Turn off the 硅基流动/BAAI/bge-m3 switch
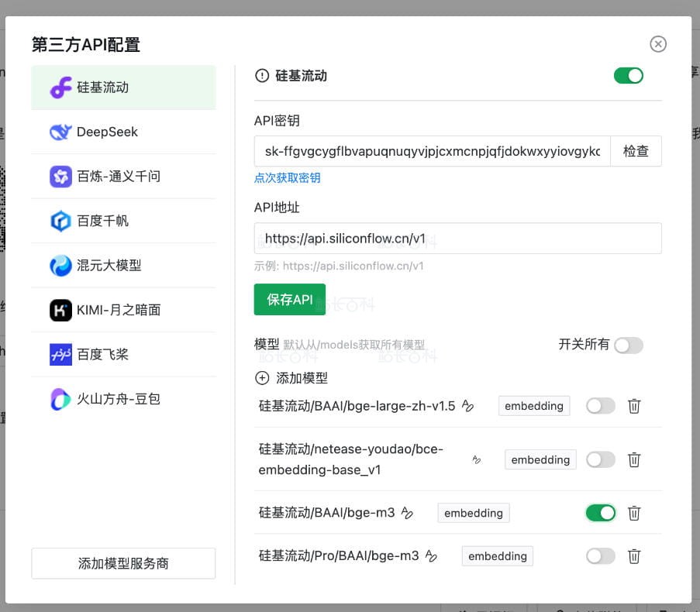Screen dimensions: 700x612 tap(601, 513)
